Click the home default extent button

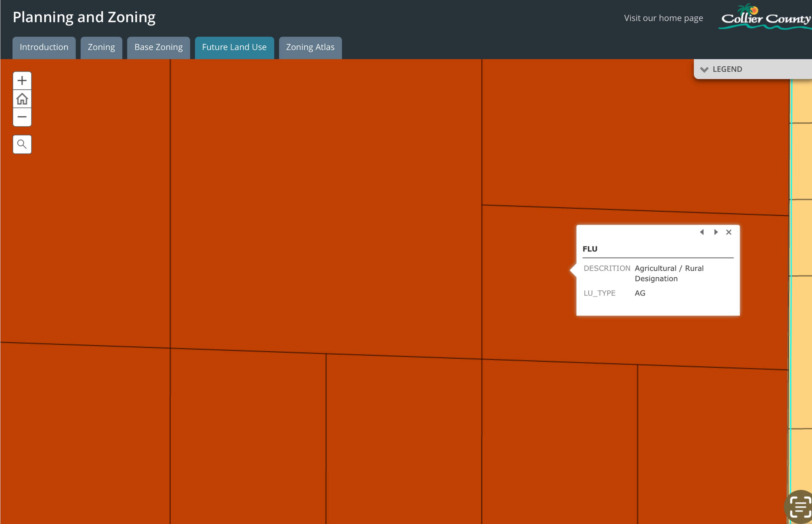(22, 99)
